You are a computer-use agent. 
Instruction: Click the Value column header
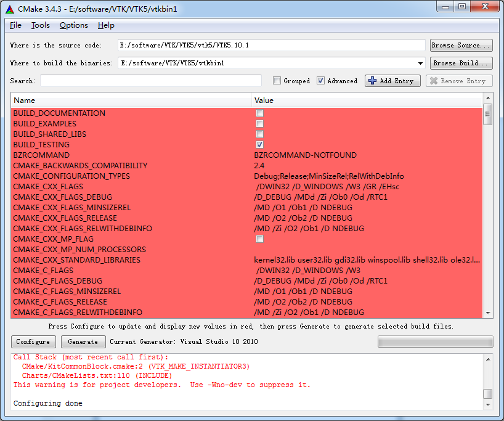click(367, 100)
